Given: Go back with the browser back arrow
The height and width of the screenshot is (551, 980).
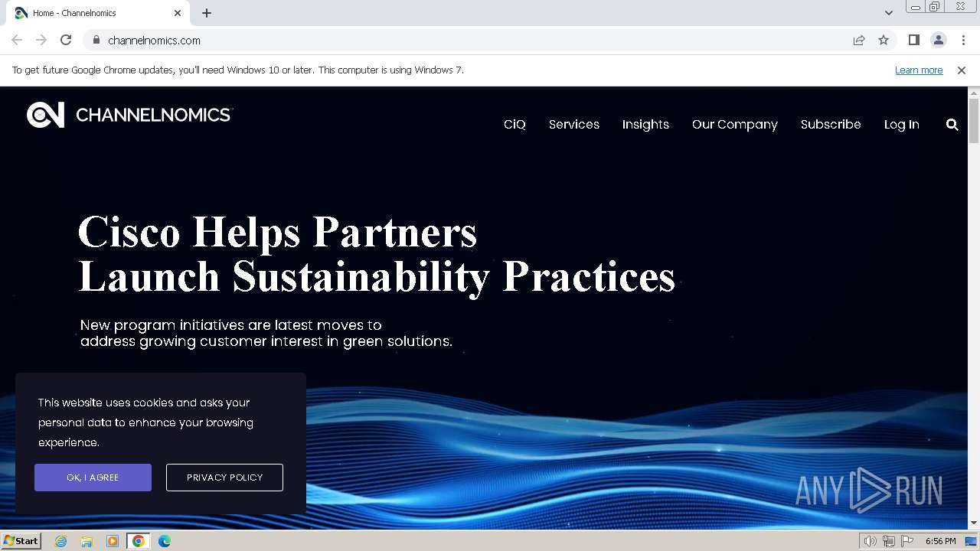Looking at the screenshot, I should click(17, 40).
